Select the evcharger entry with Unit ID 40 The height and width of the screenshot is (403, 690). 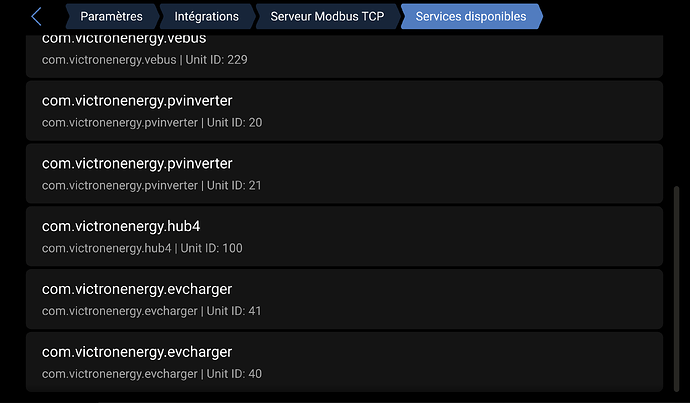click(x=344, y=362)
